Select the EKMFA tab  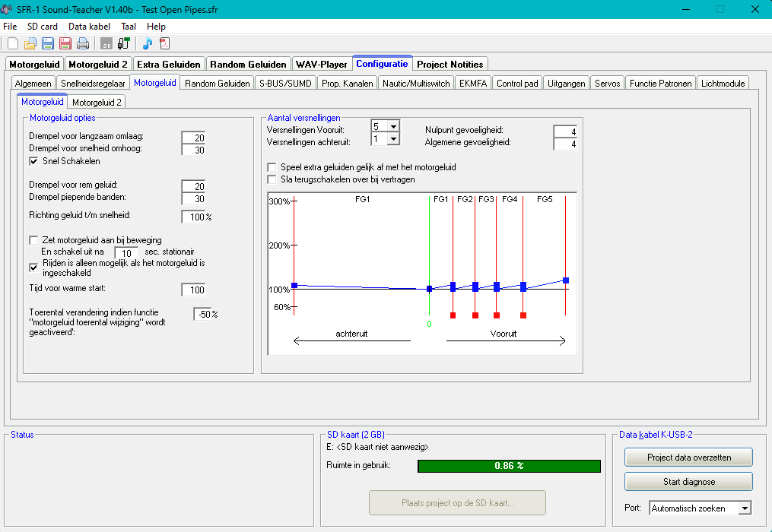473,83
